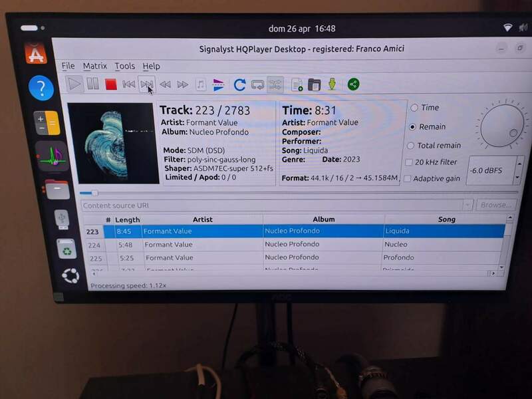Click the Wi-Fi icon in top bar
Image resolution: width=532 pixels, height=399 pixels.
(x=507, y=27)
